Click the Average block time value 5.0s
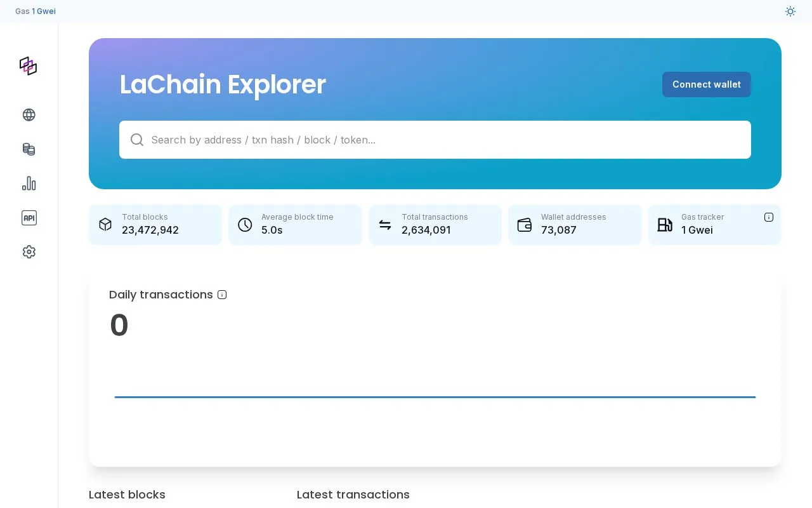This screenshot has width=812, height=508. [272, 230]
